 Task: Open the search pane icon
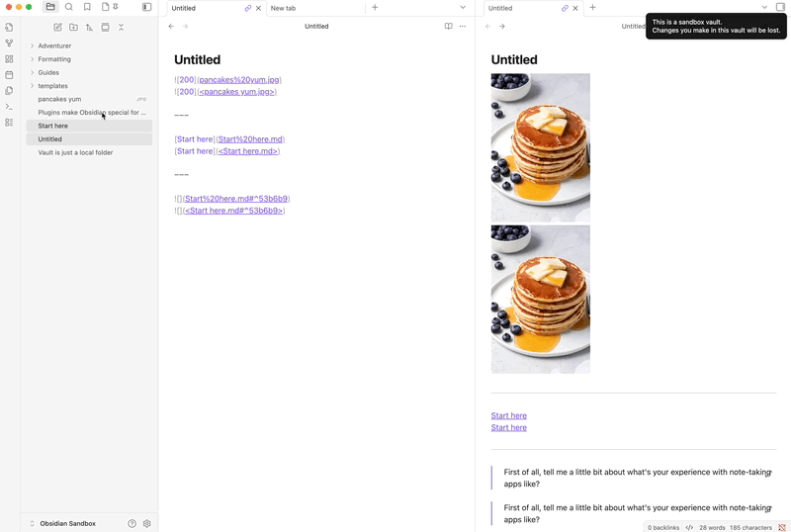click(69, 7)
